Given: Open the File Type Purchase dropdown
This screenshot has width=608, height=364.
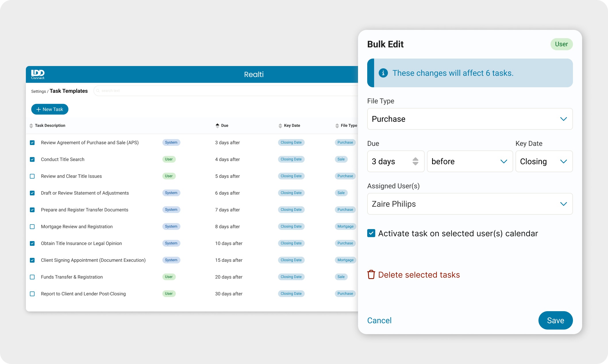Looking at the screenshot, I should [470, 119].
